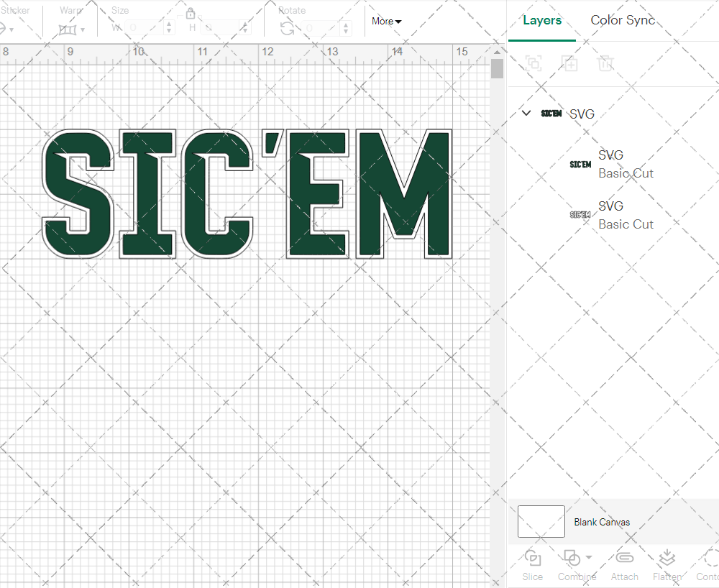The image size is (719, 588).
Task: Toggle the aspect ratio lock icon
Action: click(x=191, y=13)
